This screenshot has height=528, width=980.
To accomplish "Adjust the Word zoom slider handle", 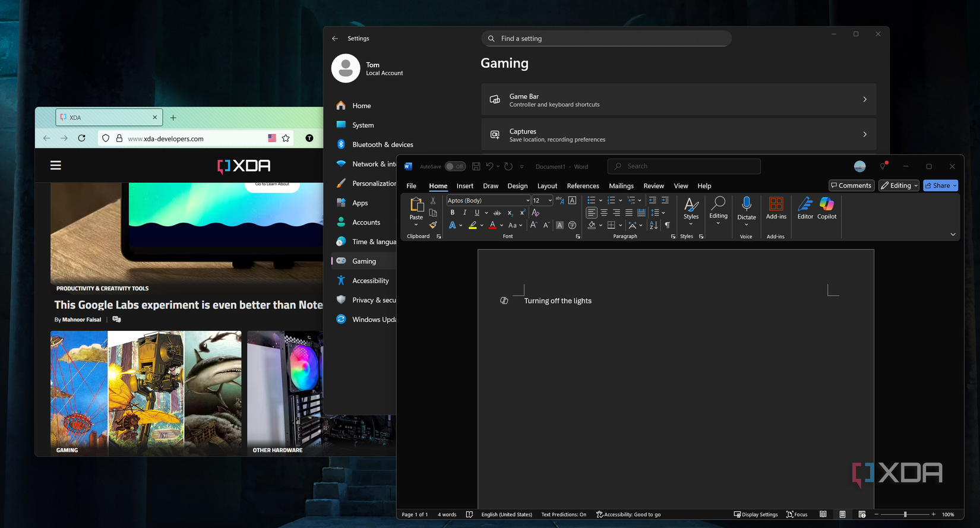I will [905, 514].
